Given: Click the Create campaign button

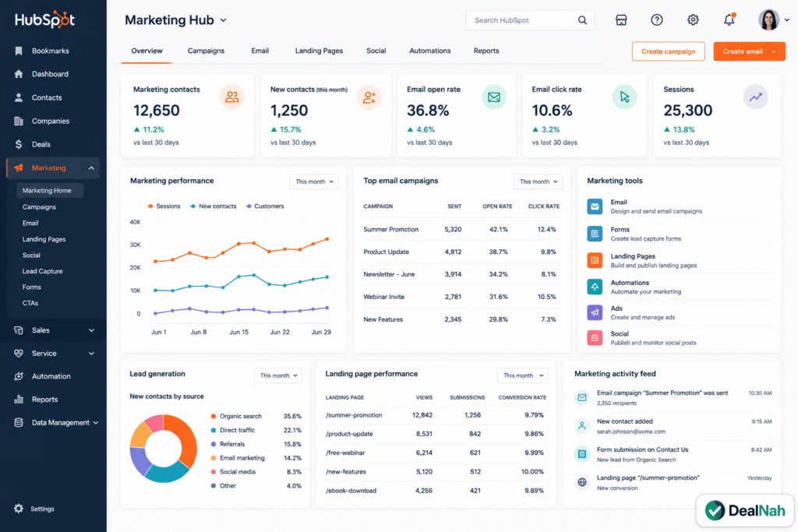Looking at the screenshot, I should pyautogui.click(x=668, y=51).
